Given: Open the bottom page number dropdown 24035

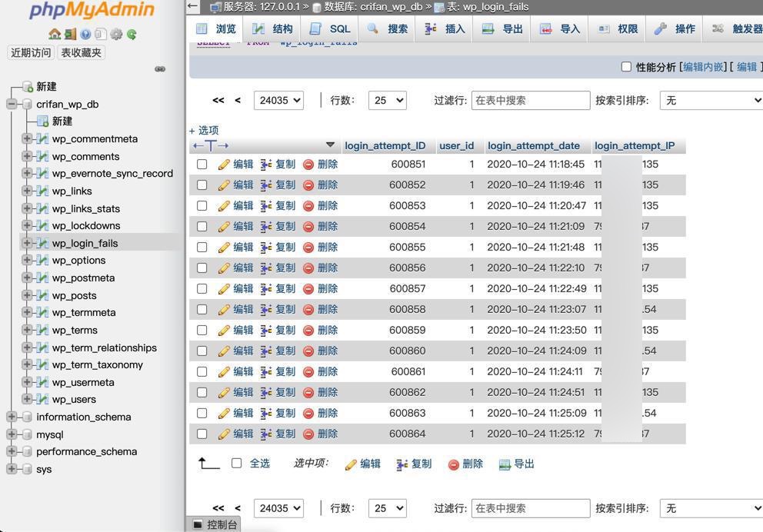Looking at the screenshot, I should click(x=279, y=508).
